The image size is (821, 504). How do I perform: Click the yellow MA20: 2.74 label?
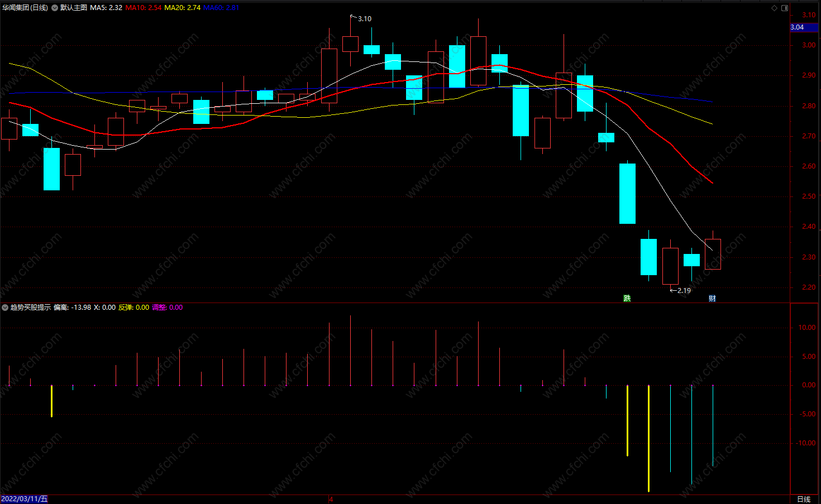click(x=182, y=8)
